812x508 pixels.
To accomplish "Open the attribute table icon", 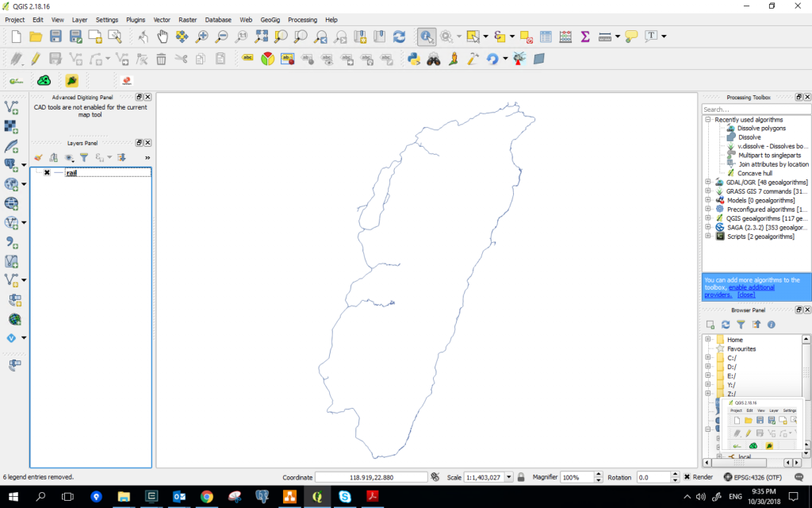I will [x=546, y=37].
